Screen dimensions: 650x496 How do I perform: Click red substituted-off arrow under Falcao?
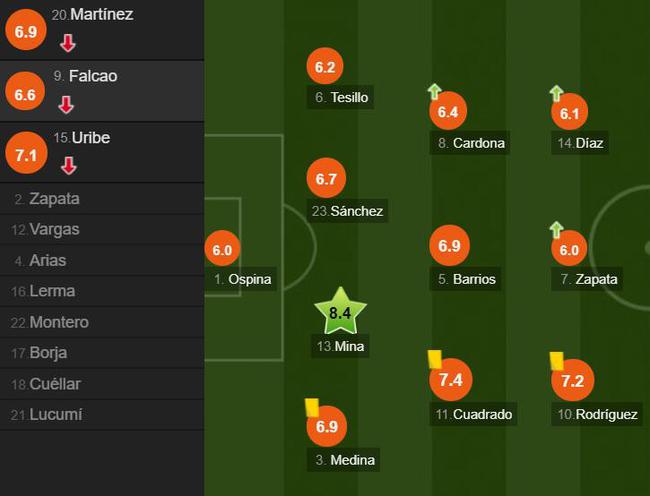(66, 105)
